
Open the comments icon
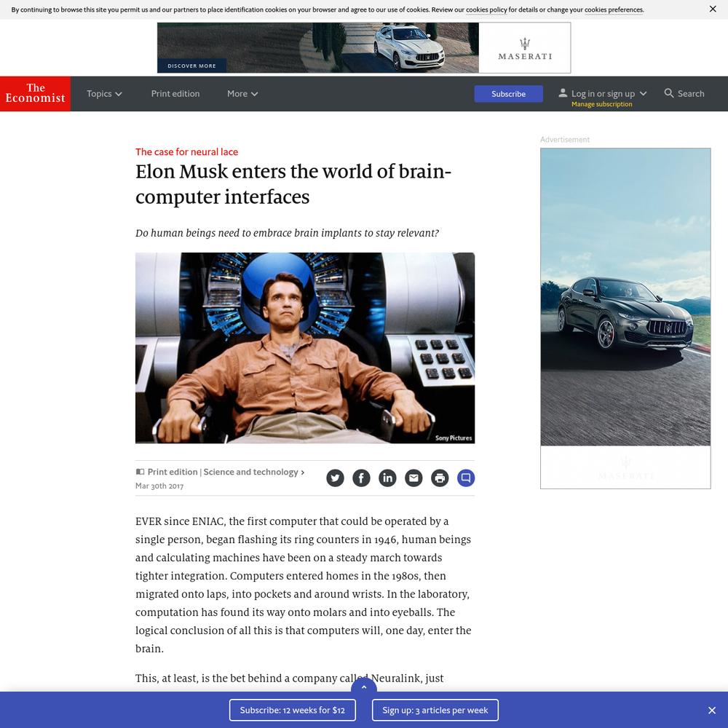466,478
